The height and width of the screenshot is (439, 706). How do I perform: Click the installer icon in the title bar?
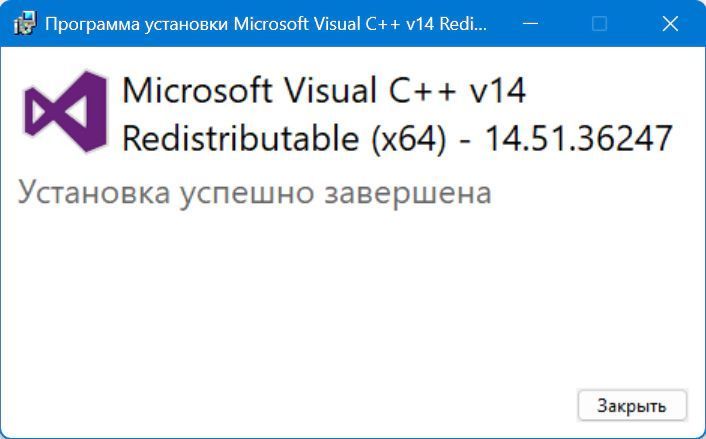[25, 23]
